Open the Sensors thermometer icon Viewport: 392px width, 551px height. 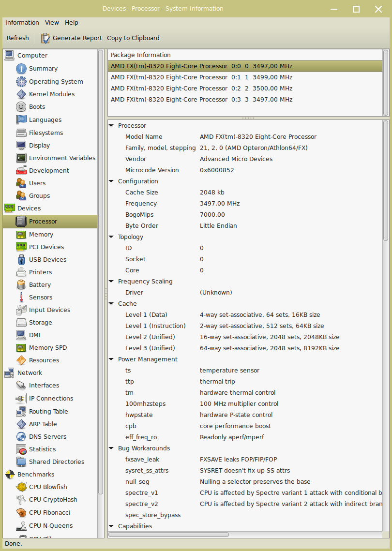21,298
